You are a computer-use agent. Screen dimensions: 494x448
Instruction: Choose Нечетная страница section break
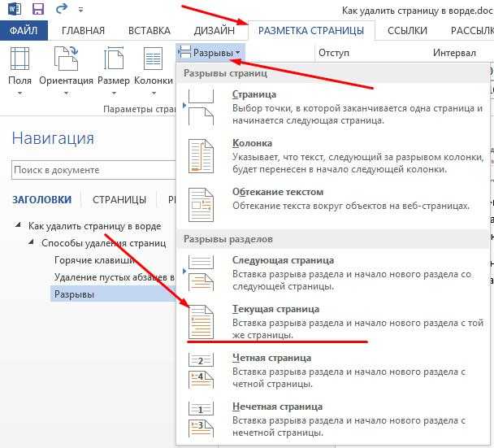click(x=334, y=420)
